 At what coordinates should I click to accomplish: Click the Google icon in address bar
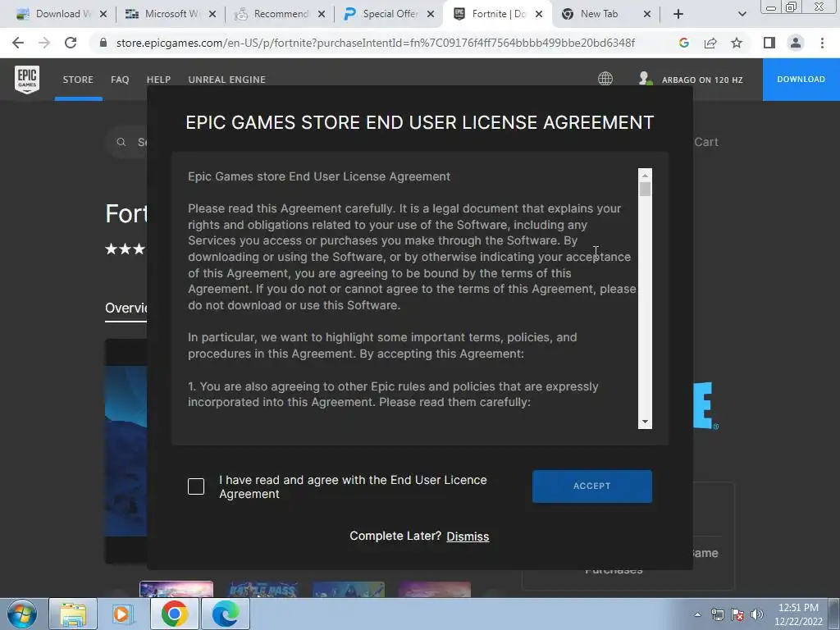683,43
